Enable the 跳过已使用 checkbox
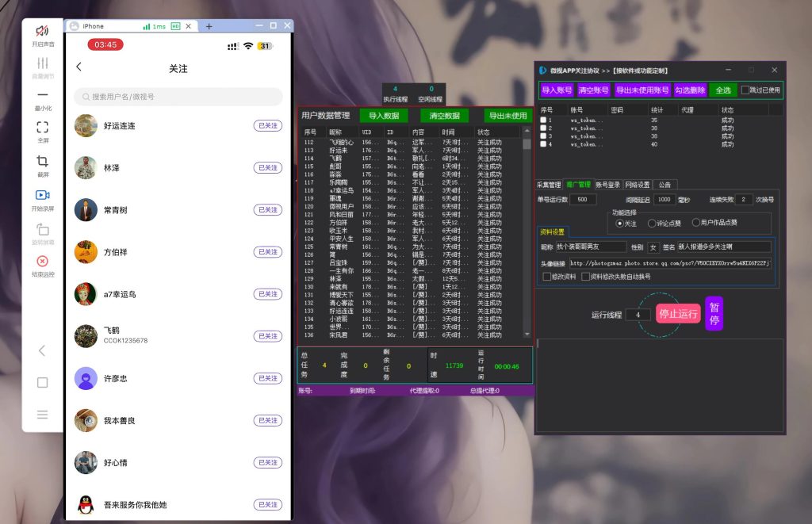The image size is (812, 524). click(x=745, y=90)
